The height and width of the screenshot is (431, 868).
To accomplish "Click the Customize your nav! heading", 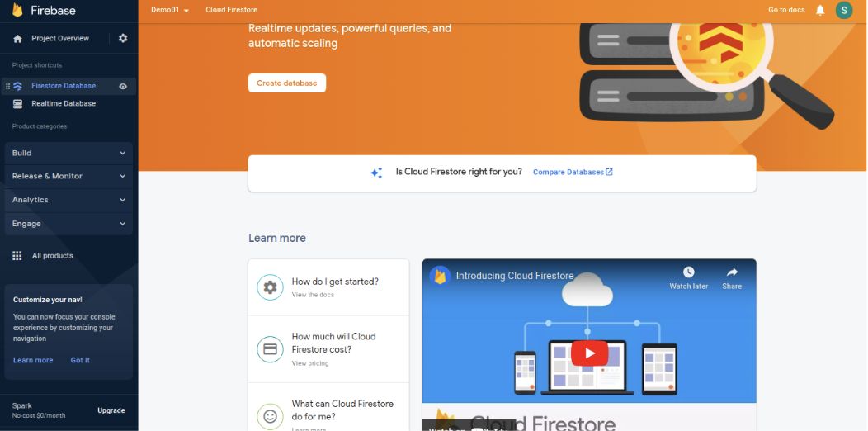I will click(48, 300).
